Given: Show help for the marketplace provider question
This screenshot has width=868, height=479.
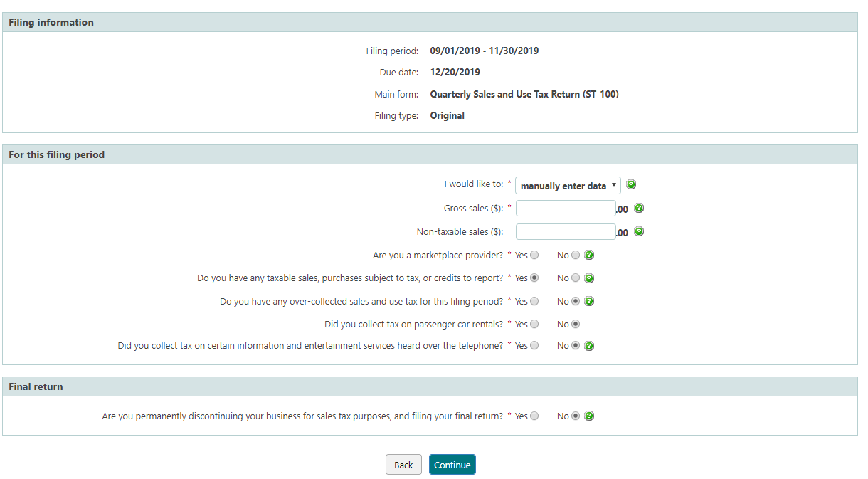Looking at the screenshot, I should pos(589,255).
